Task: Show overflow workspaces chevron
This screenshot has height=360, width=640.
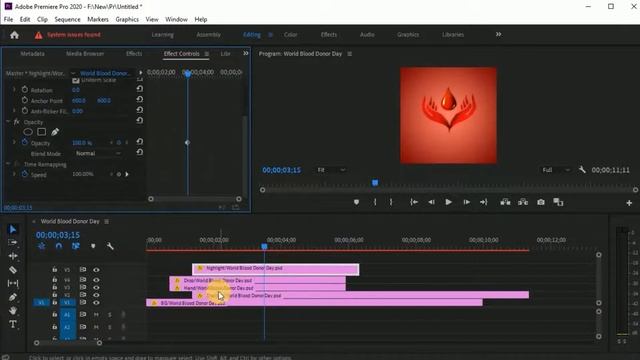Action: [x=498, y=34]
